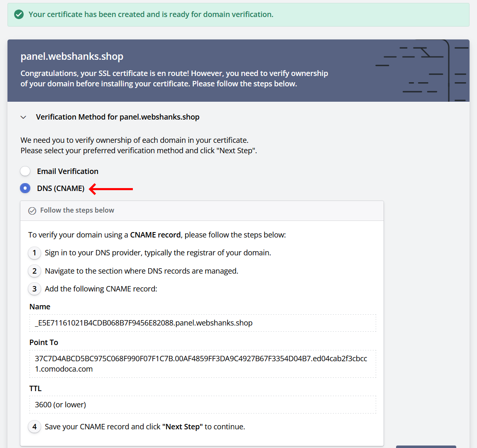Click the TTL 3600 (or lower) field
The width and height of the screenshot is (477, 448).
(203, 404)
